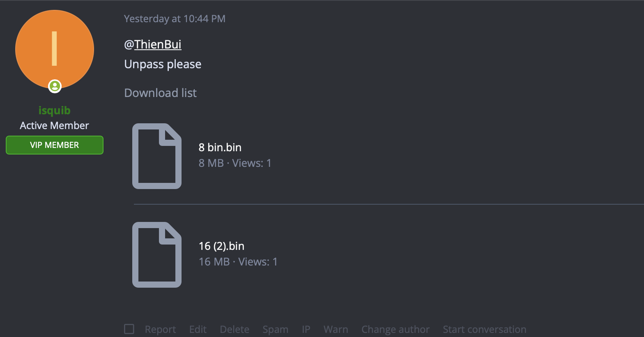
Task: Click the file icon for 8 bin.bin
Action: 156,156
